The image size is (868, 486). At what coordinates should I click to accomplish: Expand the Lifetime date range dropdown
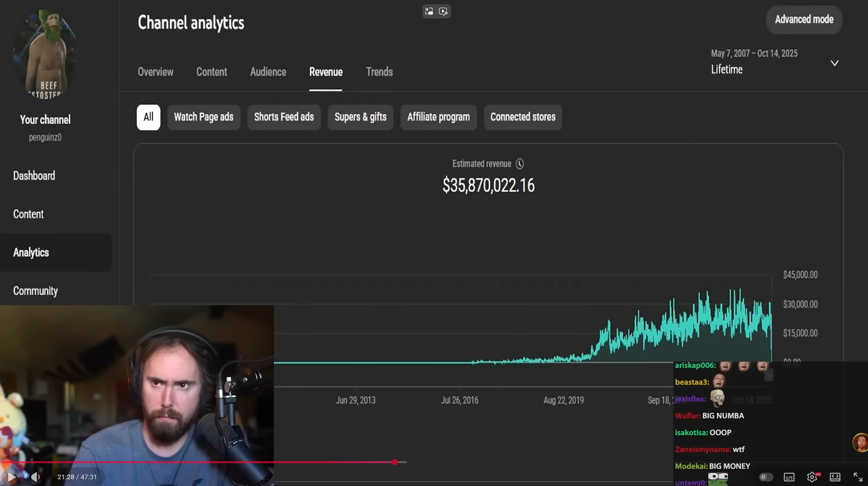click(834, 63)
